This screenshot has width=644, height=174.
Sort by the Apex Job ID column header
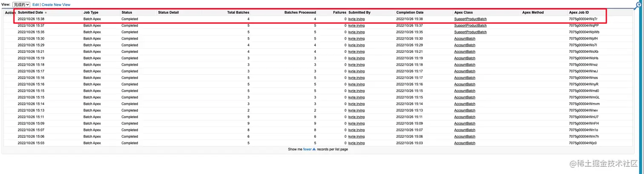pyautogui.click(x=579, y=13)
